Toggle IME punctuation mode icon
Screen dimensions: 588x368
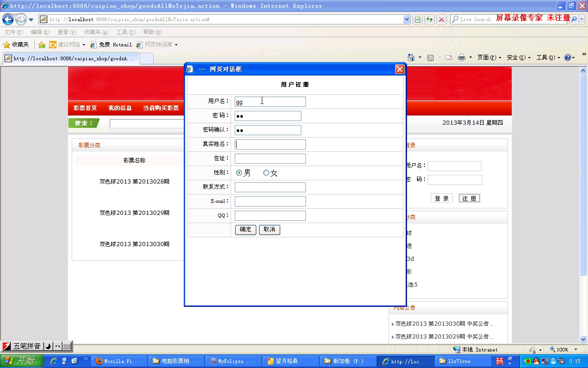(58, 346)
